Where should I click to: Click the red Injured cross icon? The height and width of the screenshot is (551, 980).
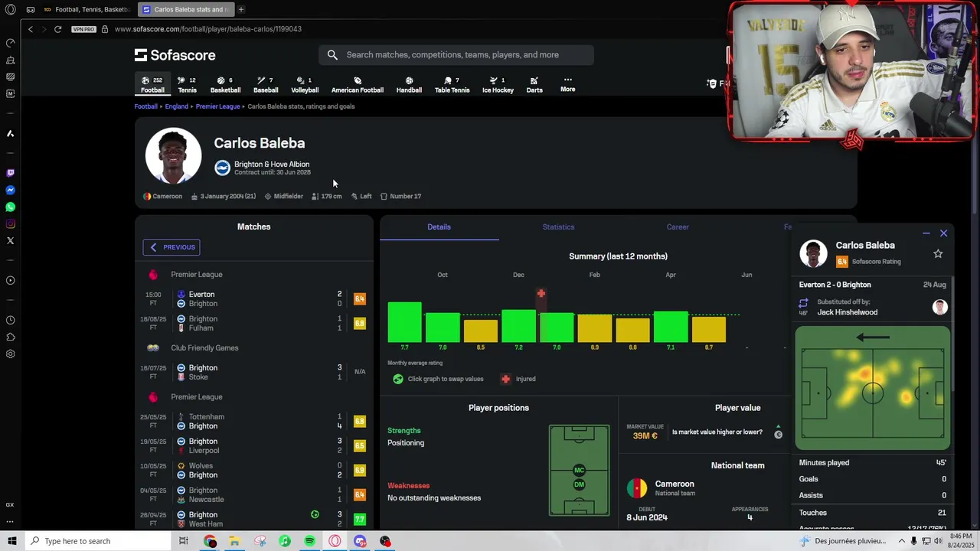tap(505, 379)
